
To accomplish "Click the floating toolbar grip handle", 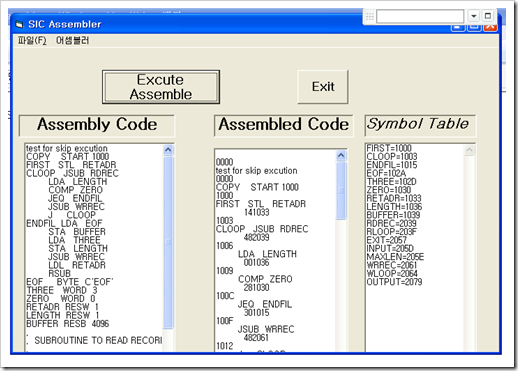I will point(370,16).
